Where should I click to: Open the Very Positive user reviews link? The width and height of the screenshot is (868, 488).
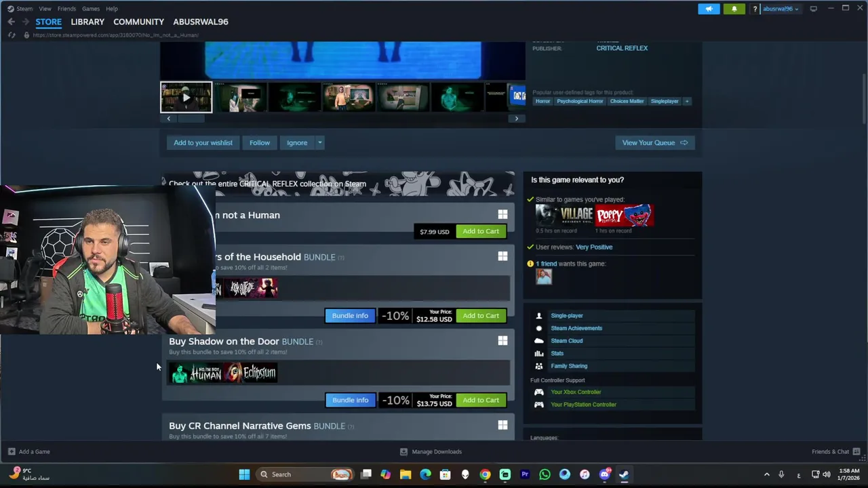tap(594, 247)
